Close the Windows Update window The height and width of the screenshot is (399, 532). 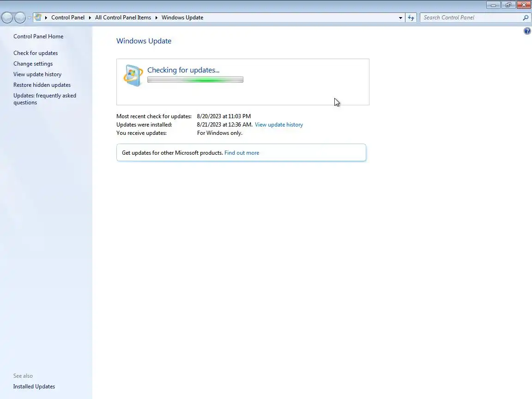click(x=524, y=5)
